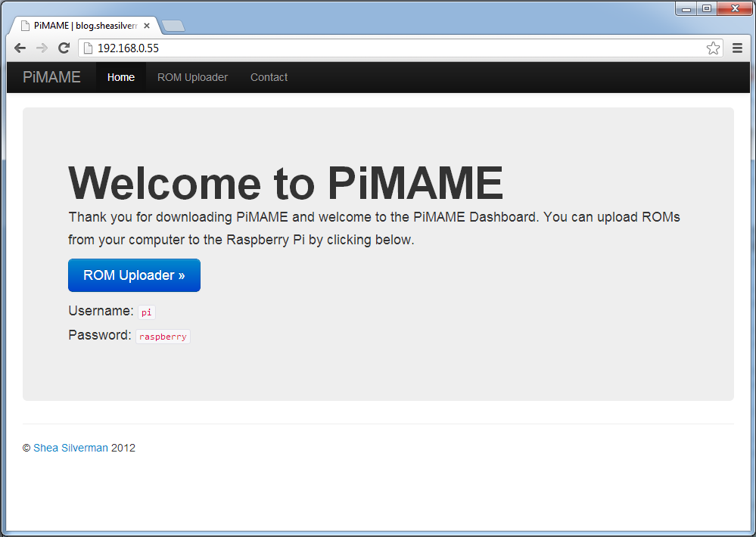Open the Chrome hamburger menu
Image resolution: width=756 pixels, height=537 pixels.
tap(738, 48)
